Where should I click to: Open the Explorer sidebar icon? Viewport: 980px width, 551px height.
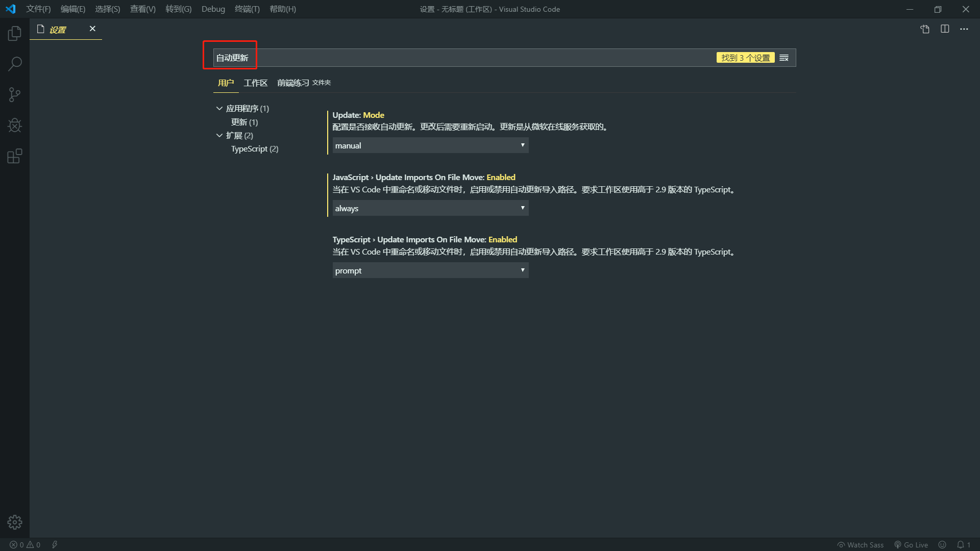15,33
